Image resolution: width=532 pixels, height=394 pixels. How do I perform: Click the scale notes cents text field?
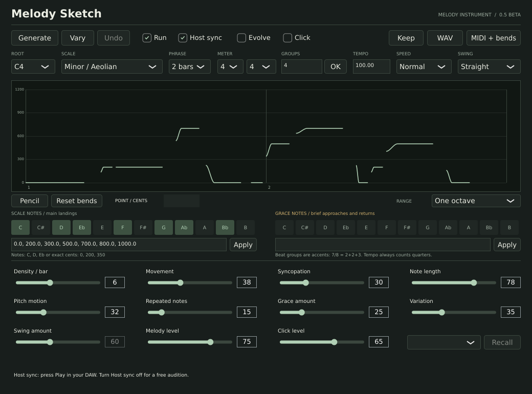point(119,245)
